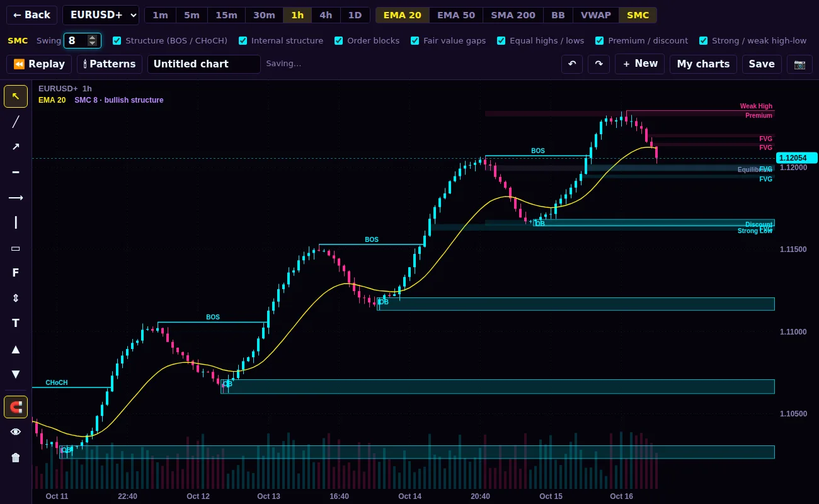Click the Weak High label
Viewport: 819px width, 504px height.
pyautogui.click(x=756, y=106)
